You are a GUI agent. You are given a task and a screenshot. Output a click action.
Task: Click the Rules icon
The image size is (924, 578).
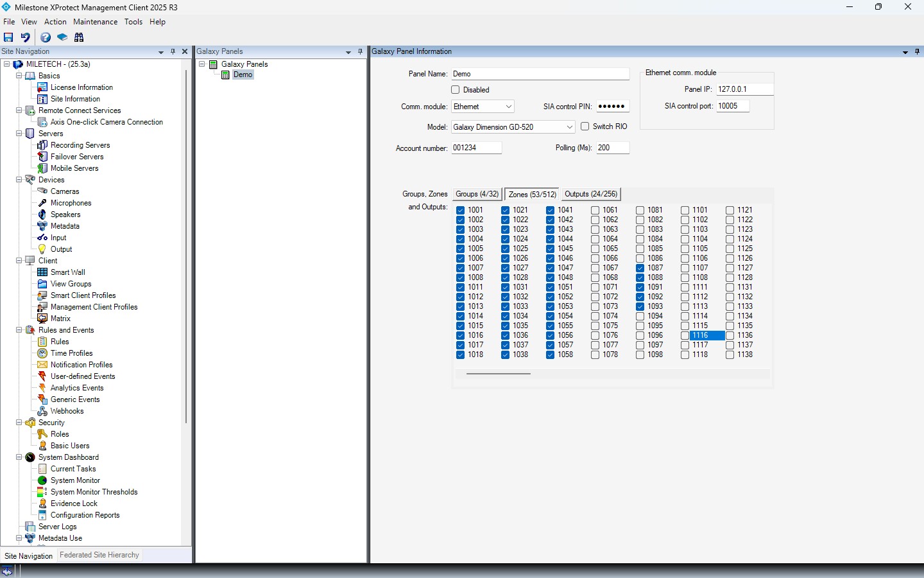[x=42, y=342]
